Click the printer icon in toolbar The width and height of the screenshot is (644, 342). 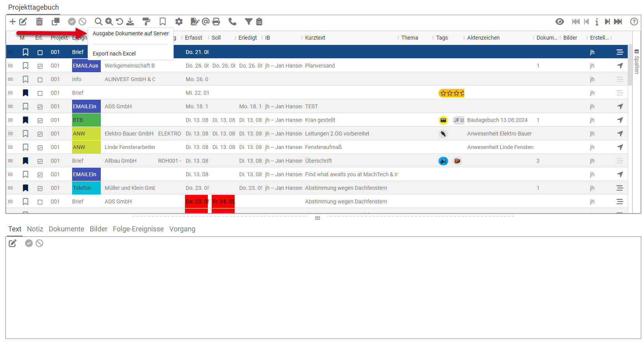pos(216,22)
